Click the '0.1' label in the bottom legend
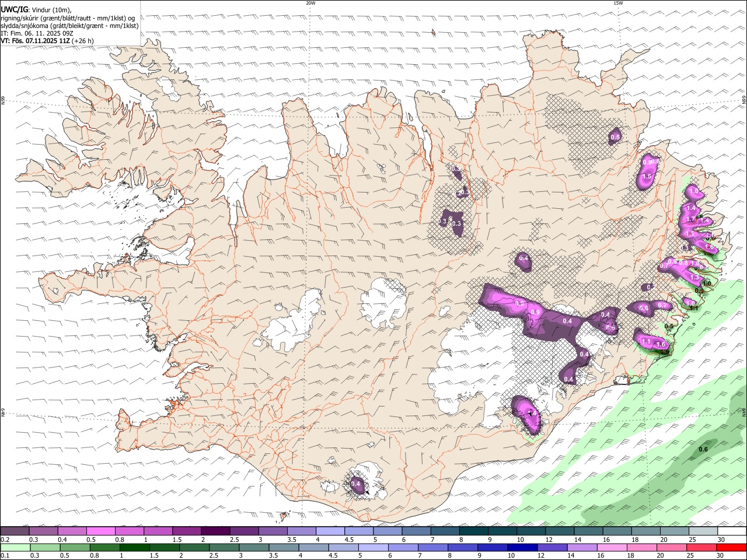This screenshot has width=747, height=560. click(x=5, y=556)
